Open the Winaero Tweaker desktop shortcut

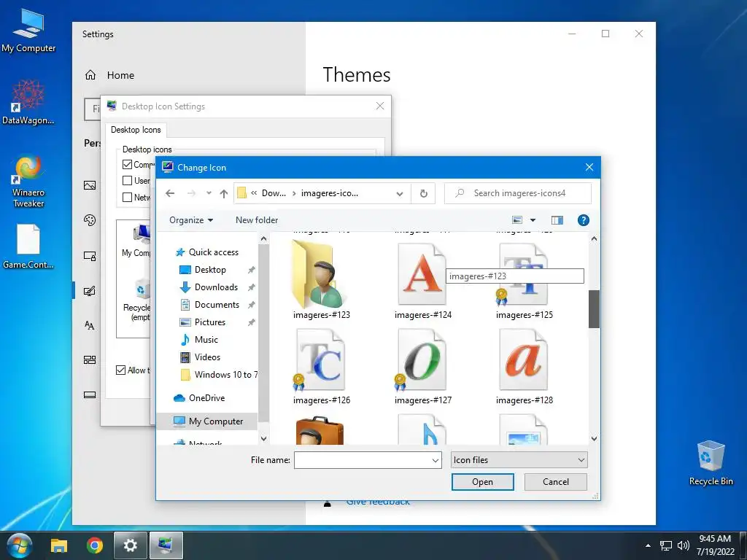[28, 181]
